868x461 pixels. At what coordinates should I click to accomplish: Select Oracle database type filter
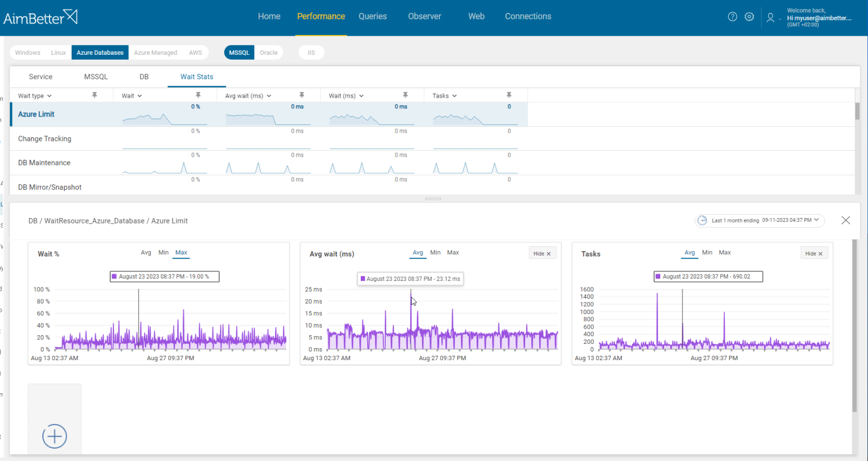pos(269,53)
